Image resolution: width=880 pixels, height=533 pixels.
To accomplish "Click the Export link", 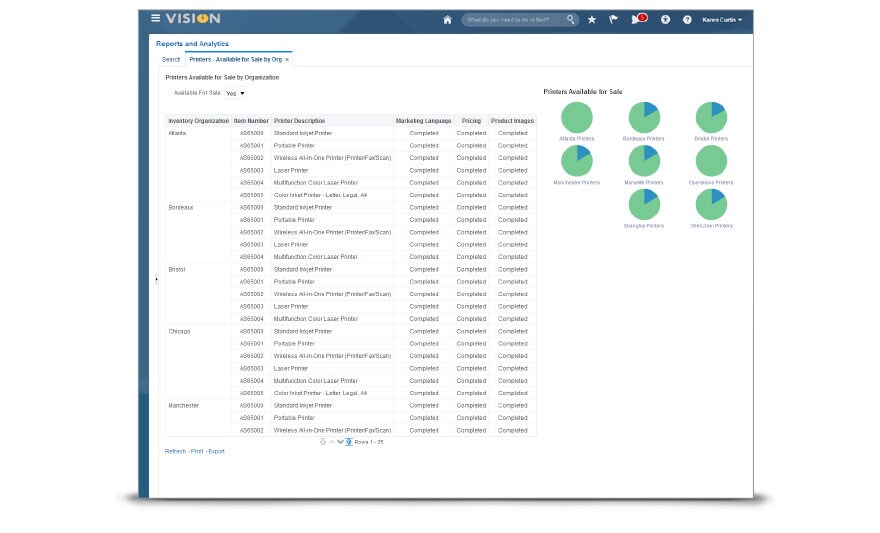I will coord(216,451).
